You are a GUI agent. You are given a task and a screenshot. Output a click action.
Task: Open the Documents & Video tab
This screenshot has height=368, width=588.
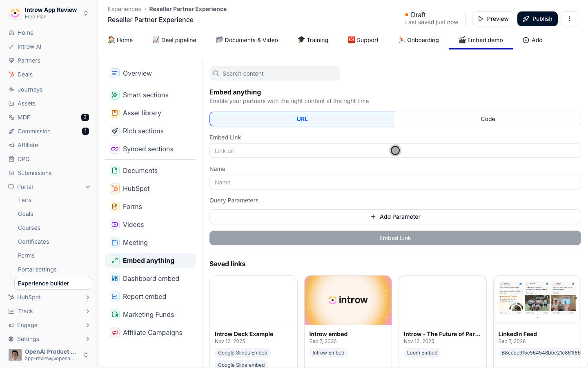247,40
